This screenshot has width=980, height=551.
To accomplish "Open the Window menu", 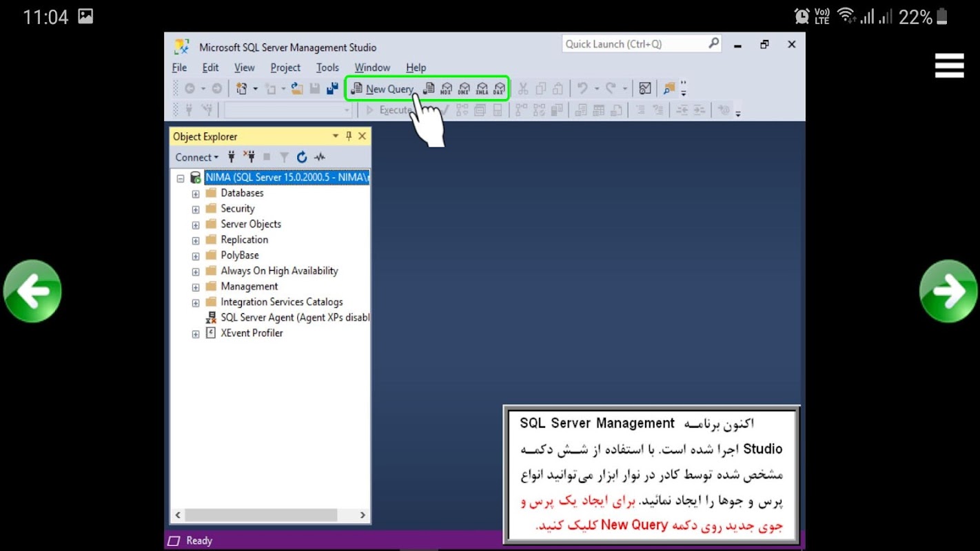I will [x=372, y=67].
